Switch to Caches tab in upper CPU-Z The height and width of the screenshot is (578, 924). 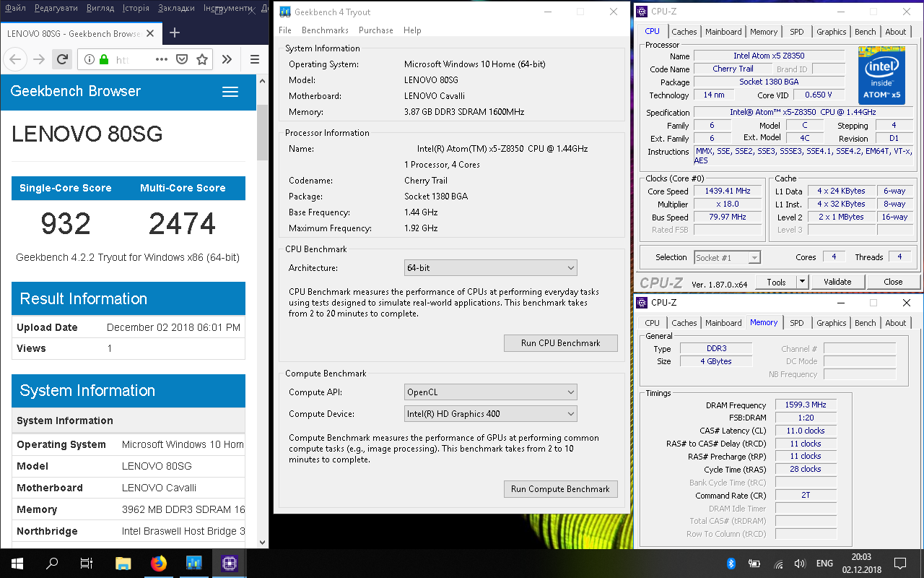684,32
